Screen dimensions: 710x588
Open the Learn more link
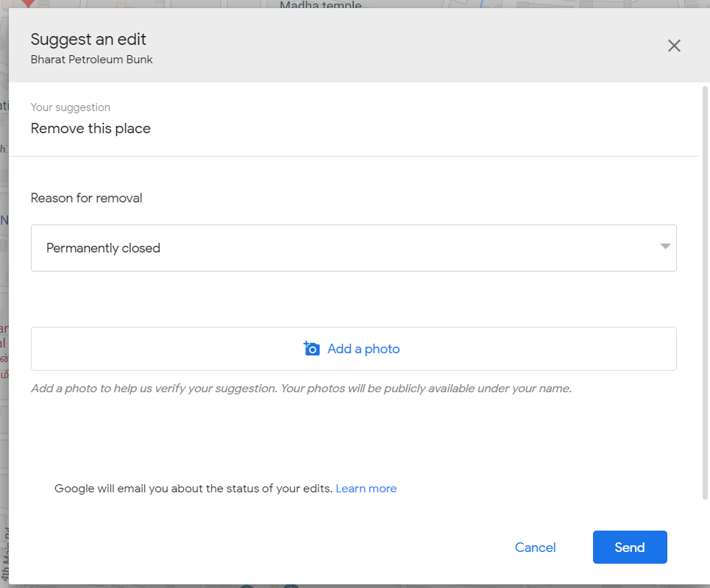[366, 489]
